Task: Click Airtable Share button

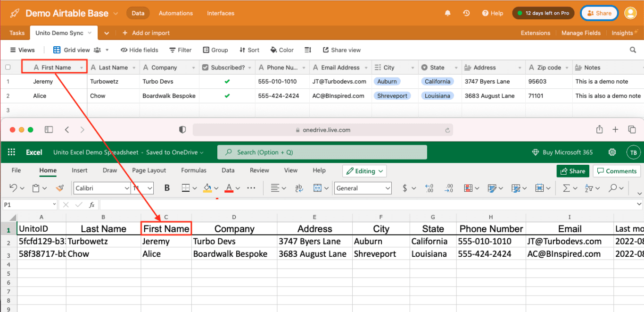Action: click(599, 13)
